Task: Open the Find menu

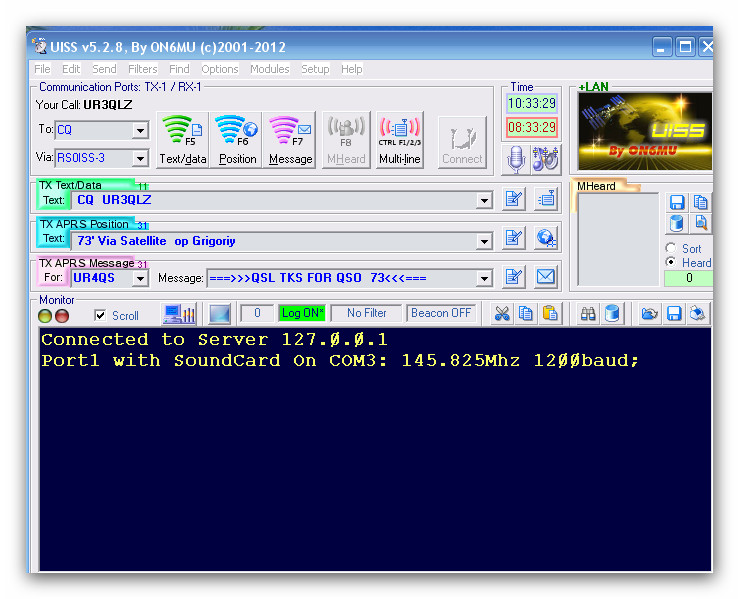Action: (x=179, y=69)
